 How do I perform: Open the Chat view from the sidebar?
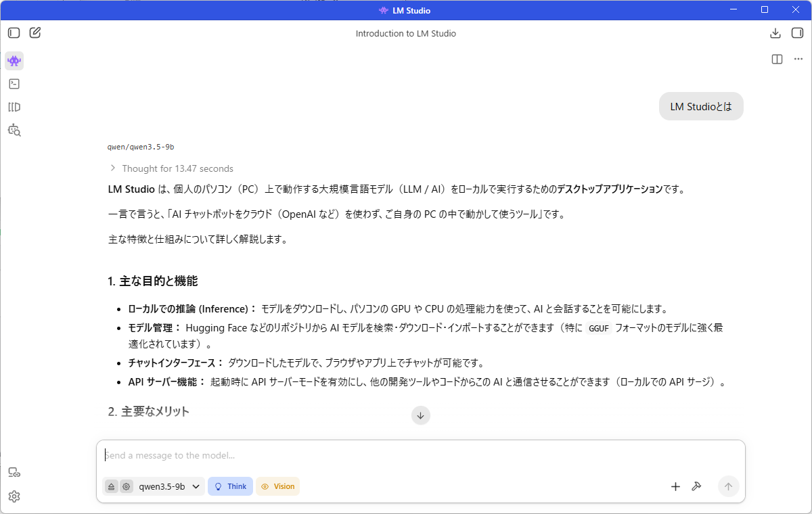pos(14,61)
